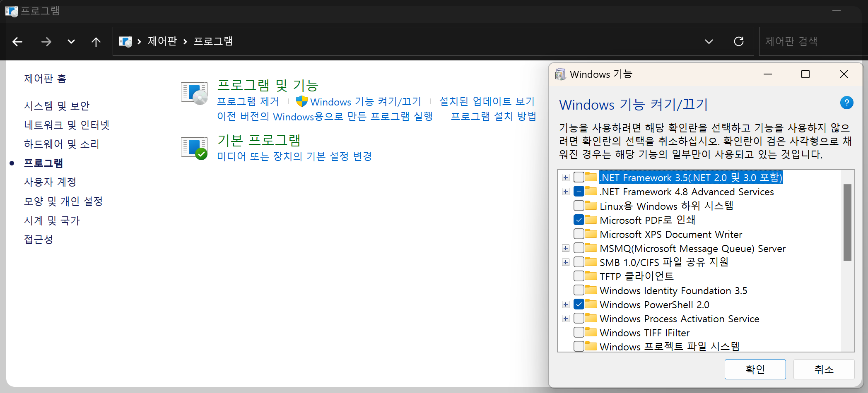Expand the Windows PowerShell 2.0 node
This screenshot has width=868, height=393.
coord(566,304)
